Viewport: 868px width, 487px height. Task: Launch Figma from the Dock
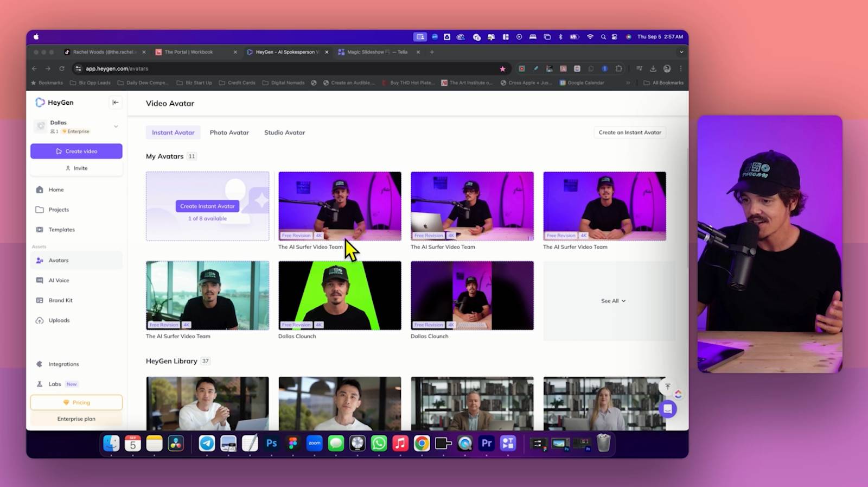pos(293,444)
